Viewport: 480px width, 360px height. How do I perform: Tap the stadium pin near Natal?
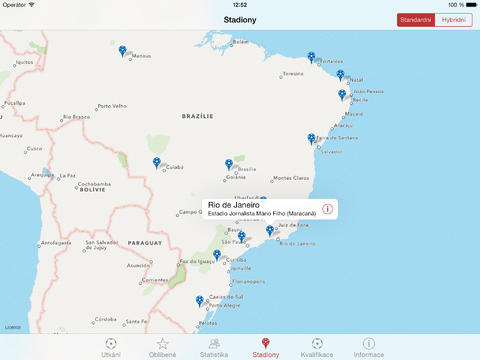coord(340,75)
